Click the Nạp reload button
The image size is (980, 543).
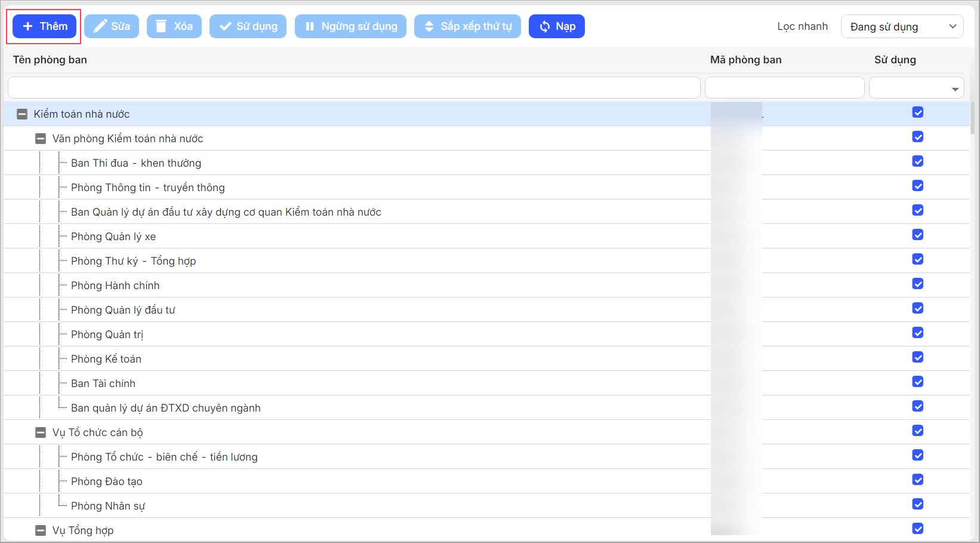[556, 26]
